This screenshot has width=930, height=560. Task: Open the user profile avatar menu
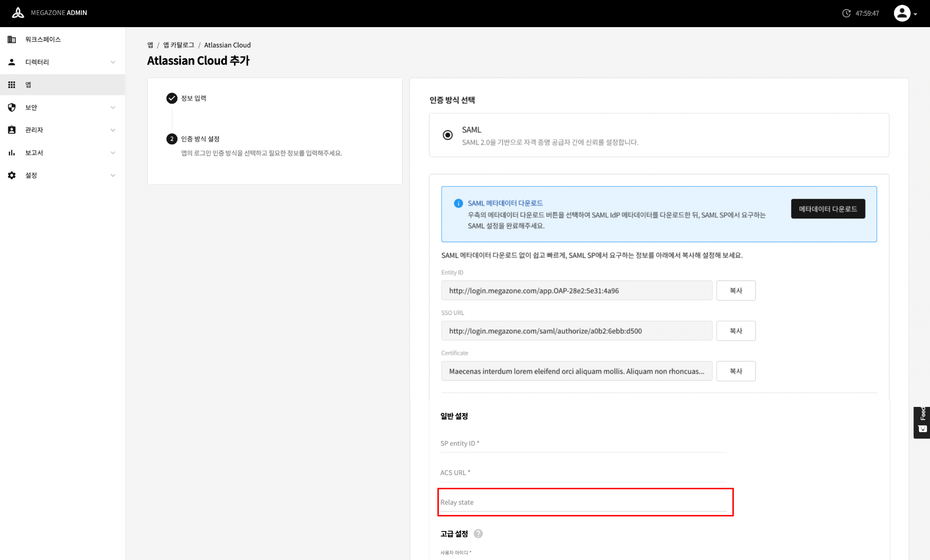coord(902,13)
